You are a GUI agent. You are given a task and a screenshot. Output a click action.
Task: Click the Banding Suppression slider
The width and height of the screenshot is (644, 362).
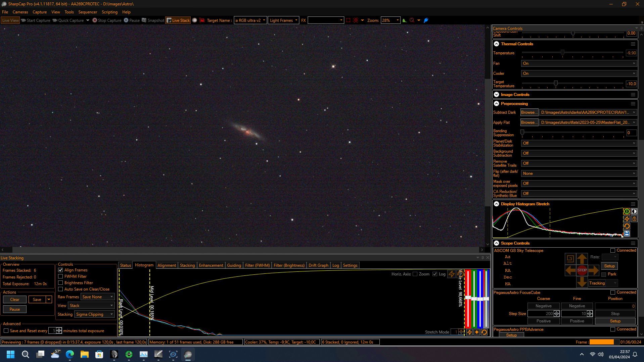click(x=572, y=133)
